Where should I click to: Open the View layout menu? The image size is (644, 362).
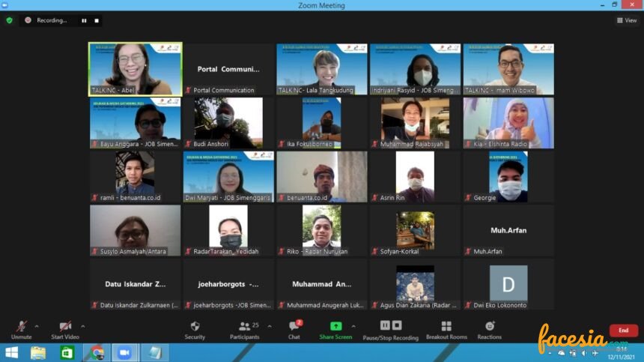627,20
